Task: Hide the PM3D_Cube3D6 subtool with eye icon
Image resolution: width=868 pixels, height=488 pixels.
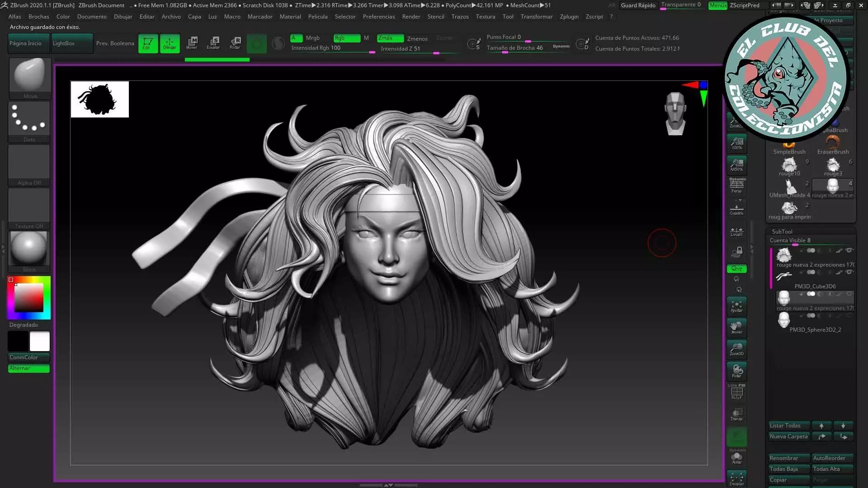Action: click(849, 272)
